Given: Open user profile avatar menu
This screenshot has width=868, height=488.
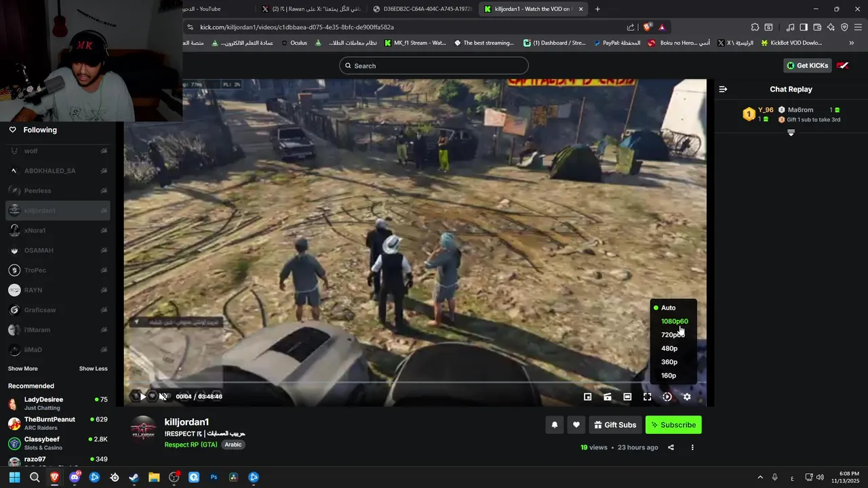Looking at the screenshot, I should coord(843,66).
